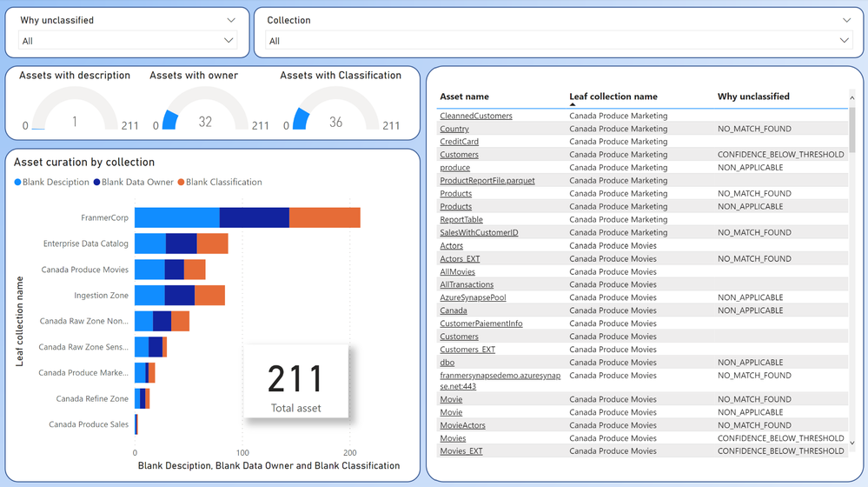Click the 211 Total asset card
This screenshot has width=868, height=487.
tap(296, 383)
